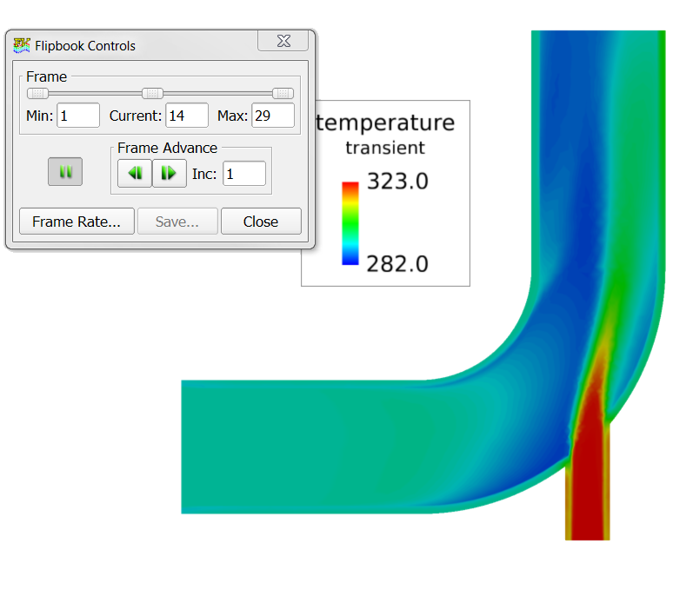The image size is (673, 616).
Task: Pause the flipbook animation playback
Action: [x=65, y=171]
